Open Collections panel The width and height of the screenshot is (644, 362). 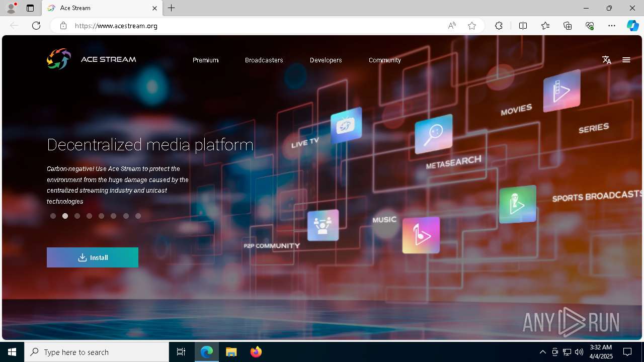point(568,26)
